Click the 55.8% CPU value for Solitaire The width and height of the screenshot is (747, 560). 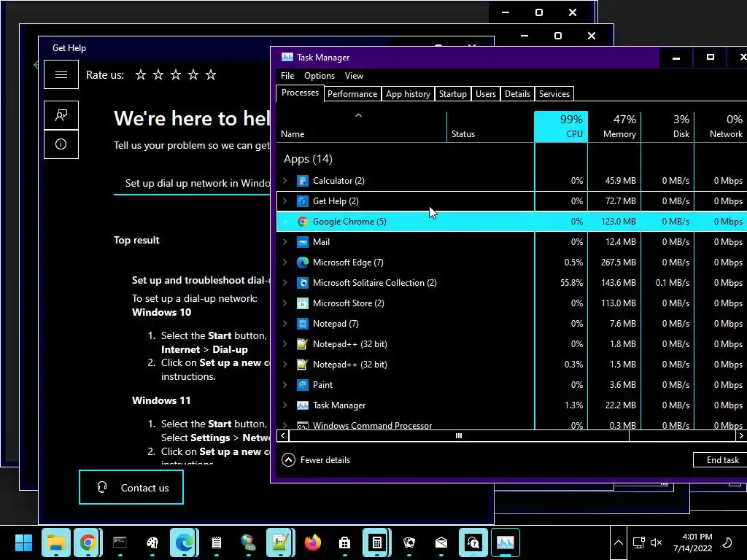[571, 283]
